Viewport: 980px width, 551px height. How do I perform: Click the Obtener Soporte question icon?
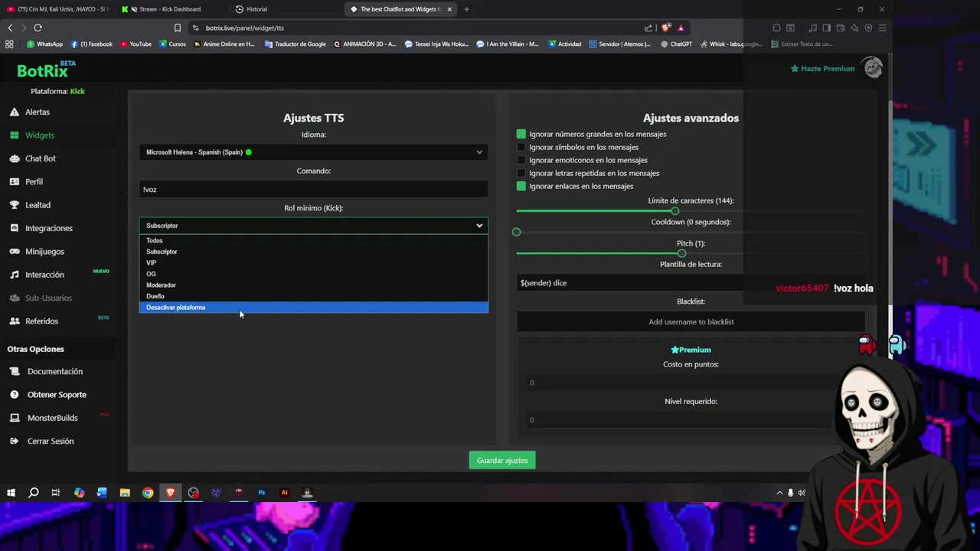point(15,395)
